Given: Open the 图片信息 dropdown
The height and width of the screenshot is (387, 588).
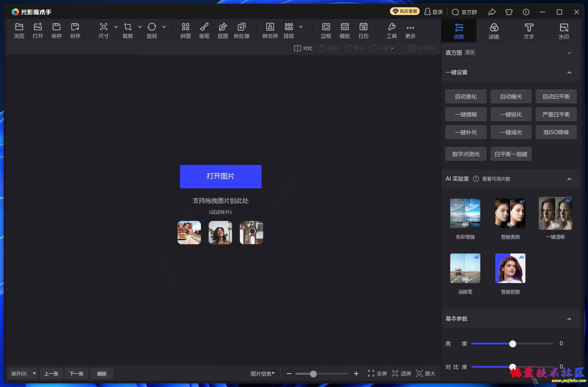Looking at the screenshot, I should point(262,373).
